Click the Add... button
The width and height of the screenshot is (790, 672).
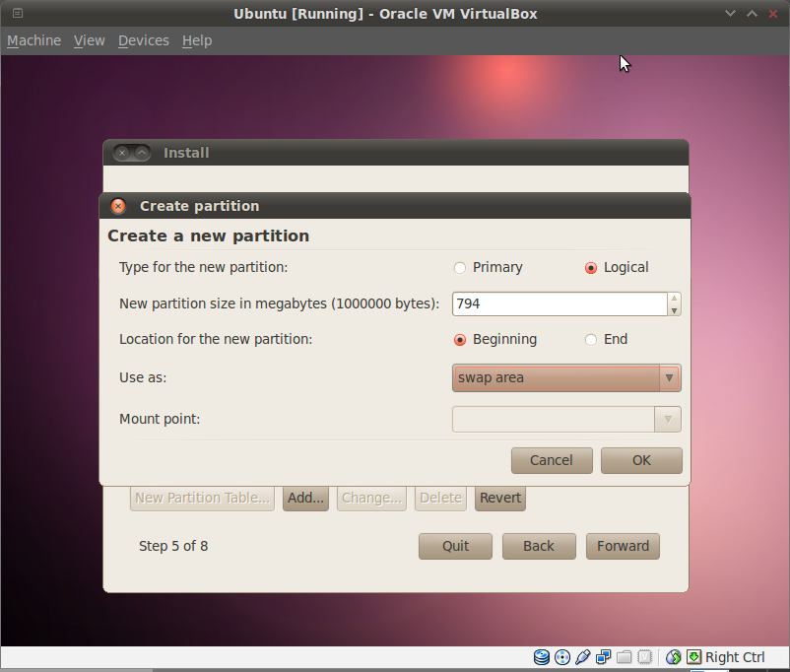(x=305, y=498)
